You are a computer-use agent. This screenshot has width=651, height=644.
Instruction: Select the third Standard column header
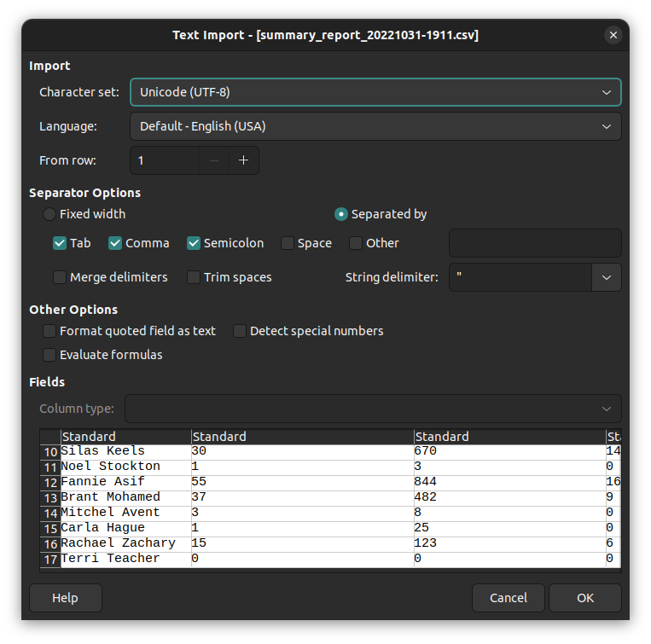pos(510,437)
